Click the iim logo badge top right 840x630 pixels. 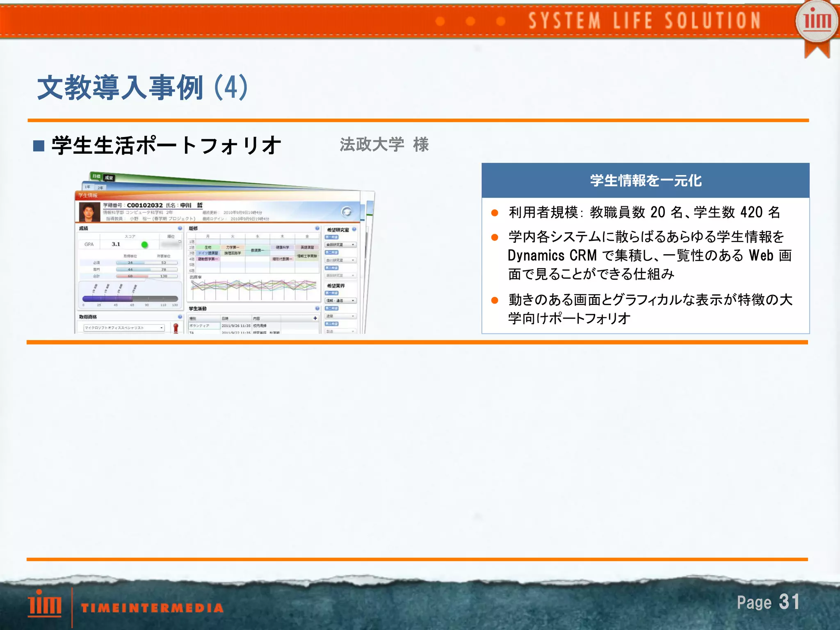coord(816,22)
